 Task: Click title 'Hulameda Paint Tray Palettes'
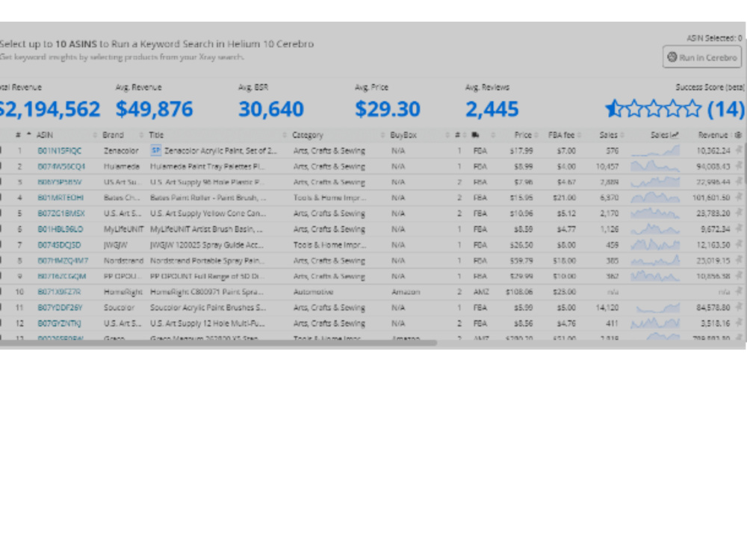point(207,167)
